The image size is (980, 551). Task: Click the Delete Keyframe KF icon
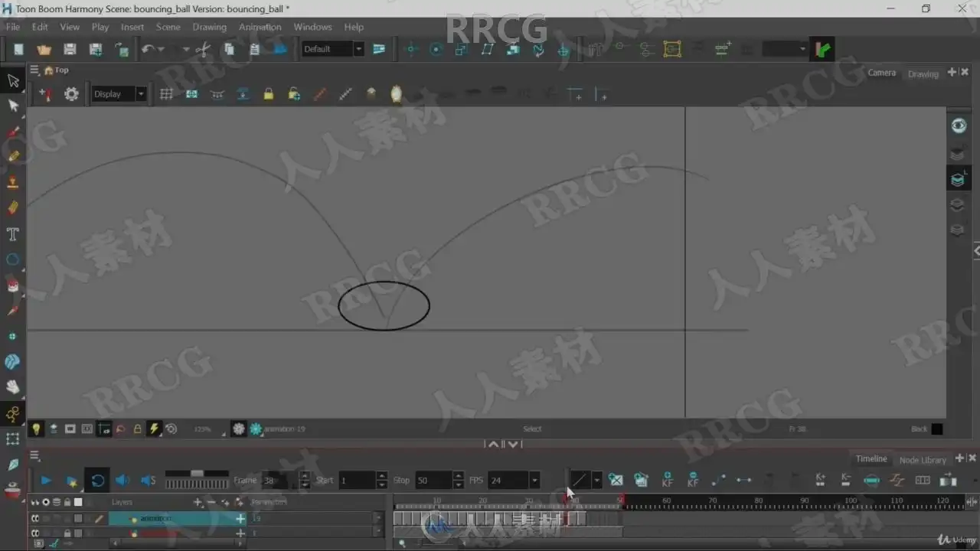(693, 480)
